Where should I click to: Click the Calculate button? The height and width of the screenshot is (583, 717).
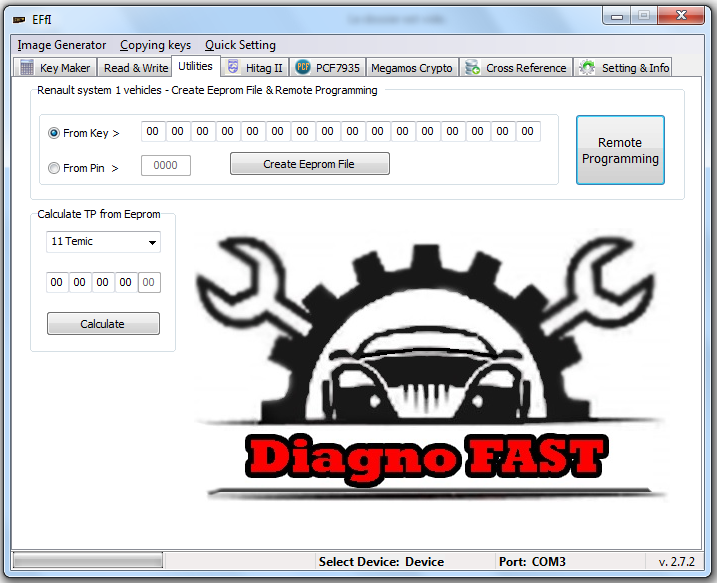click(x=103, y=324)
